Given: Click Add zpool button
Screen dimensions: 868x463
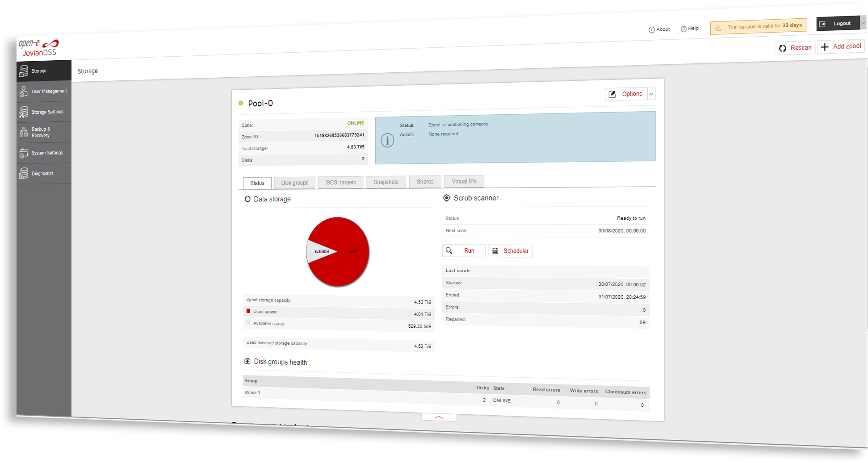Looking at the screenshot, I should click(x=841, y=46).
